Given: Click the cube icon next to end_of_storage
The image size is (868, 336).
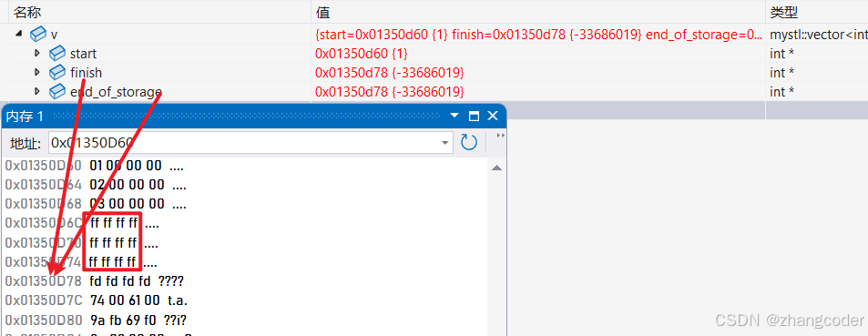Looking at the screenshot, I should [57, 91].
